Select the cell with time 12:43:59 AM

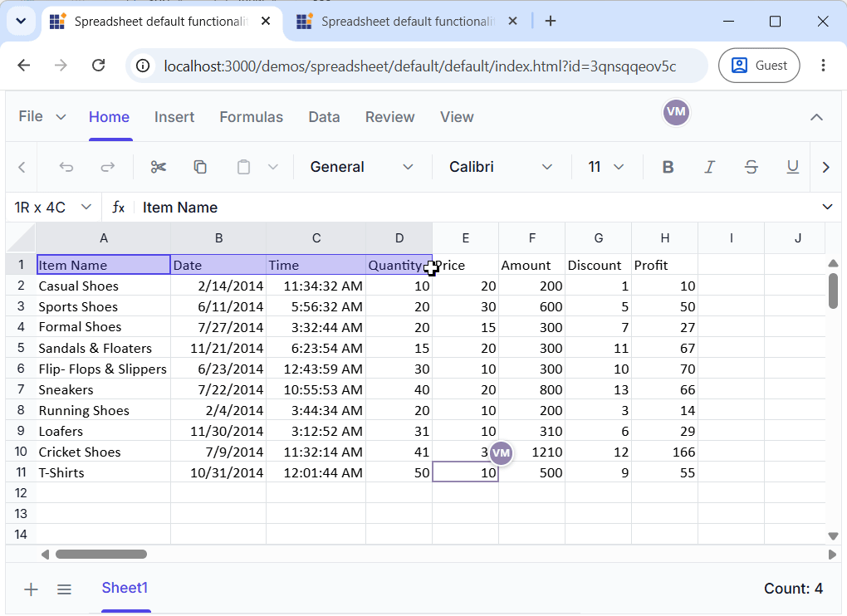tap(316, 369)
